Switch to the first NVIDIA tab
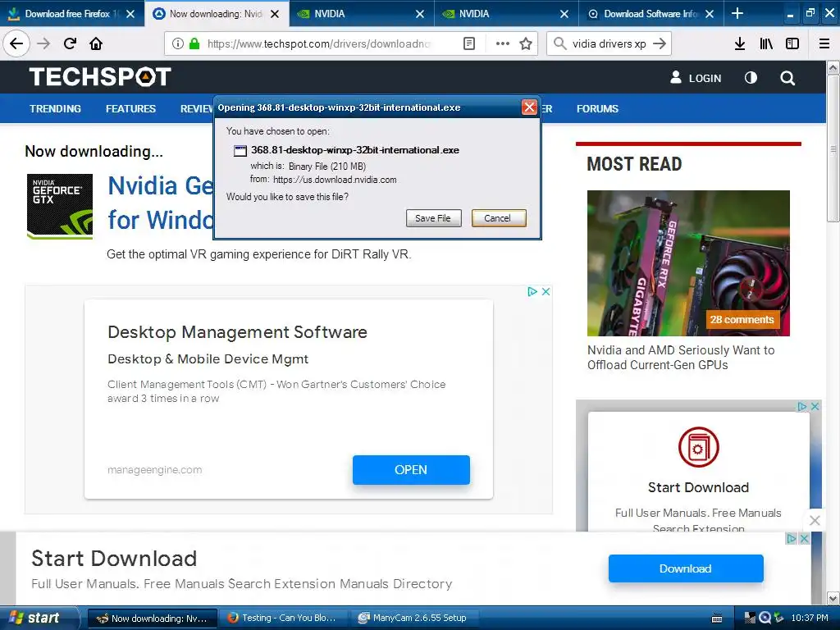840x630 pixels. click(362, 14)
